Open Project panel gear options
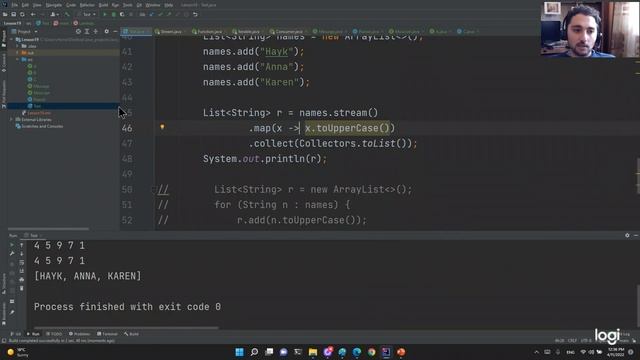Viewport: 640px width, 360px height. coord(107,31)
